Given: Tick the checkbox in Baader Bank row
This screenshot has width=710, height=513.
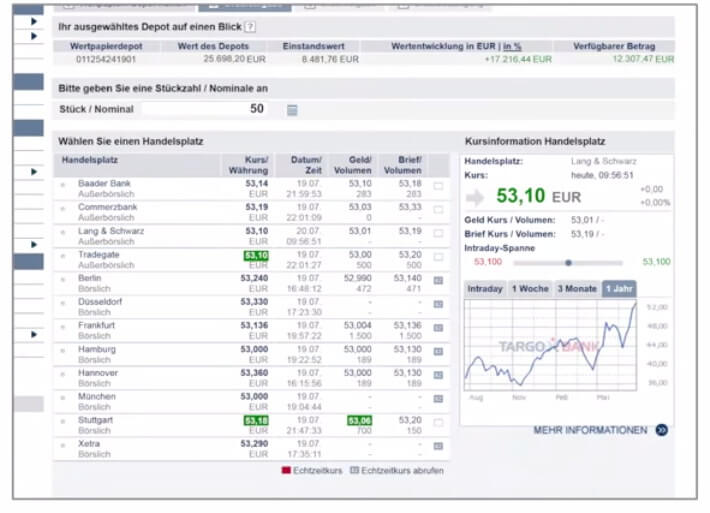Looking at the screenshot, I should pos(438,186).
